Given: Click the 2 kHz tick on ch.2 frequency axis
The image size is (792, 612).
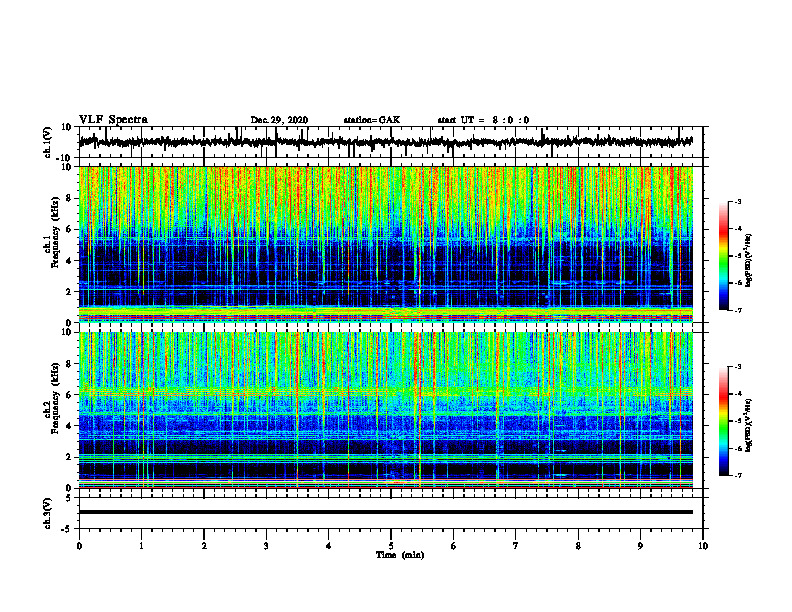Looking at the screenshot, I should [69, 457].
